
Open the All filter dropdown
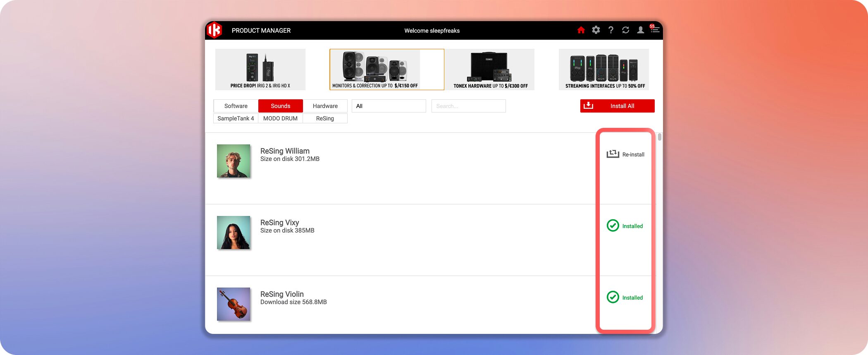389,106
